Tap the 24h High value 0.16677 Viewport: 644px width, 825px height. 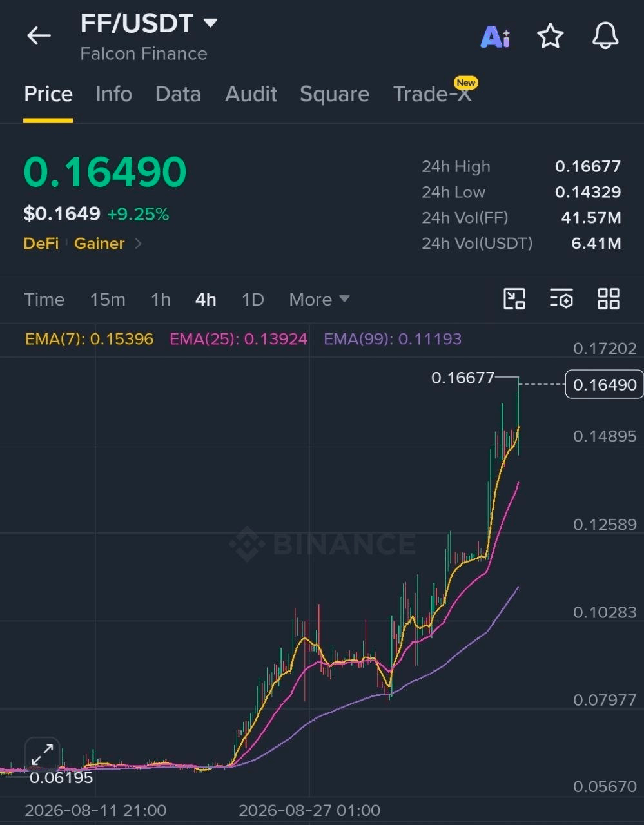(588, 166)
